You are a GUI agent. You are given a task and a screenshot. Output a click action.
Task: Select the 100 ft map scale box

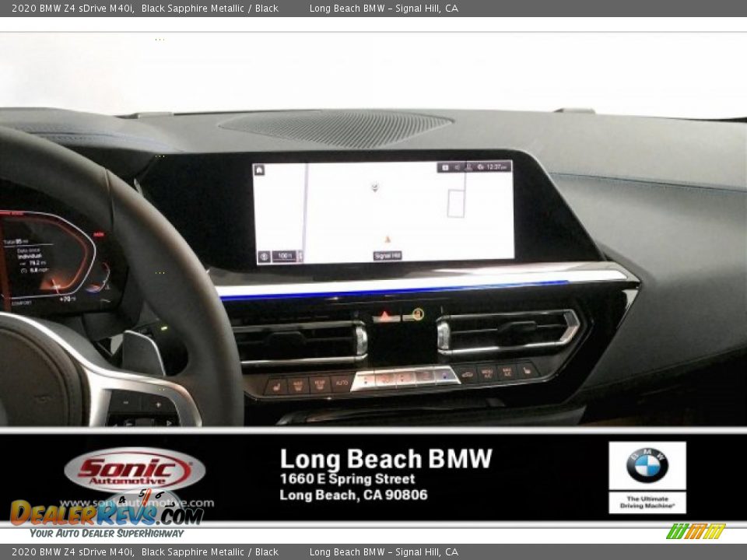point(285,256)
